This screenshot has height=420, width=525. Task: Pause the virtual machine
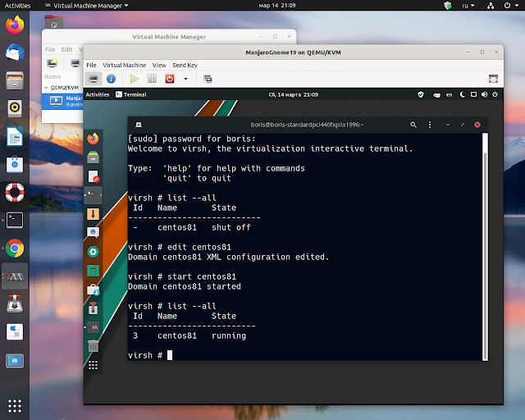(x=152, y=79)
